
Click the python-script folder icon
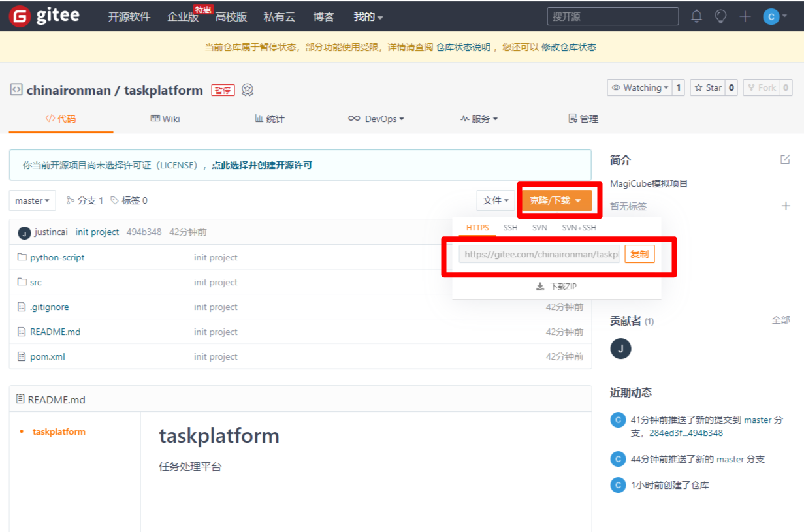coord(22,257)
